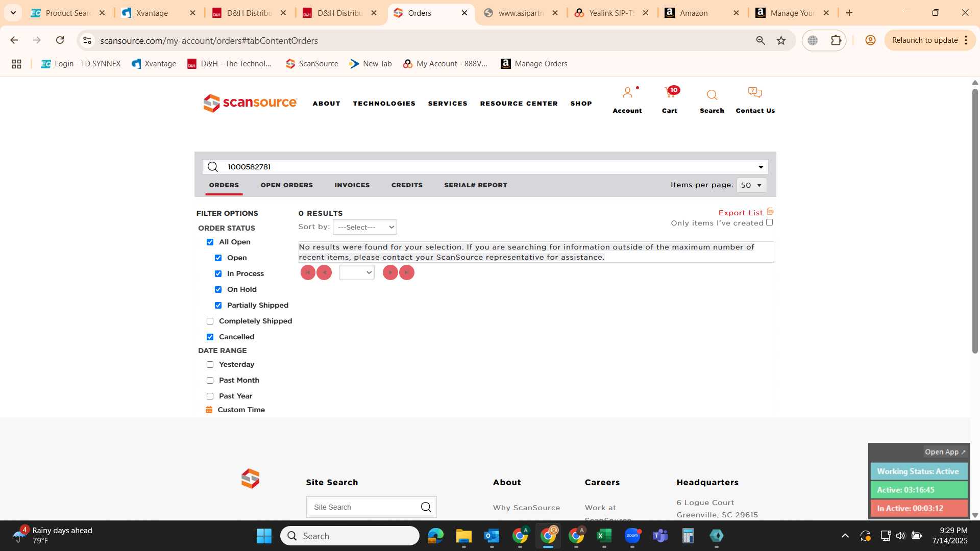Image resolution: width=980 pixels, height=551 pixels.
Task: Open Outlook from the taskbar
Action: tap(492, 536)
